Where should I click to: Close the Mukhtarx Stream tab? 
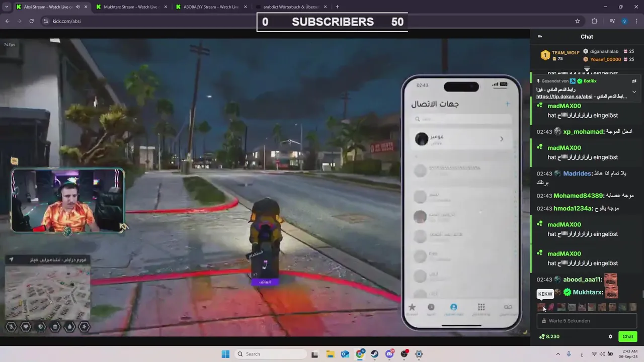[x=166, y=7]
